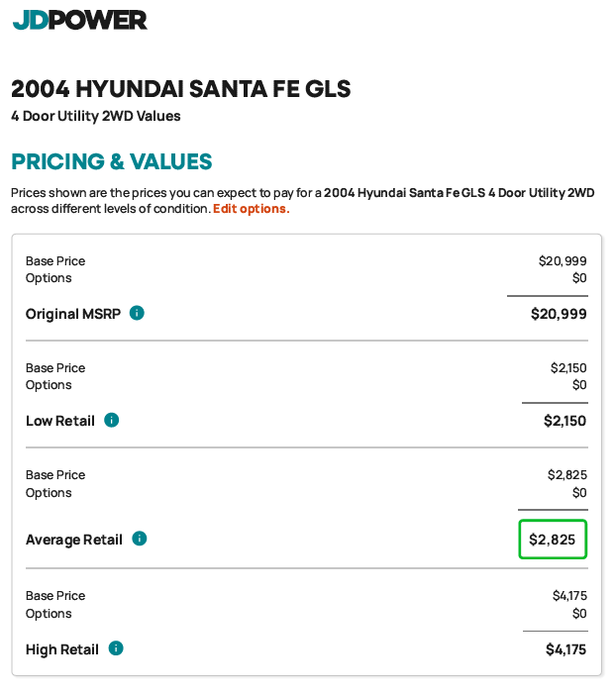The width and height of the screenshot is (616, 693).
Task: Click Base Price label above Average Retail
Action: pyautogui.click(x=55, y=475)
